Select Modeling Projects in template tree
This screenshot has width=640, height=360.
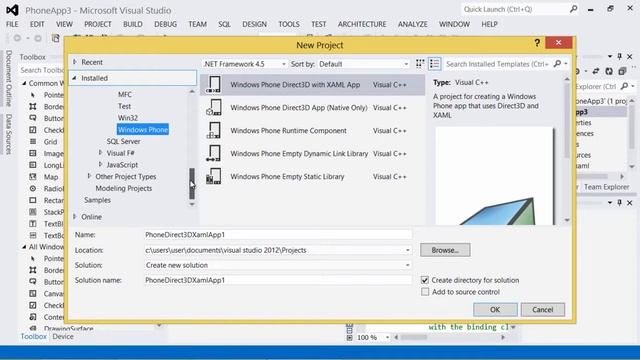[124, 188]
